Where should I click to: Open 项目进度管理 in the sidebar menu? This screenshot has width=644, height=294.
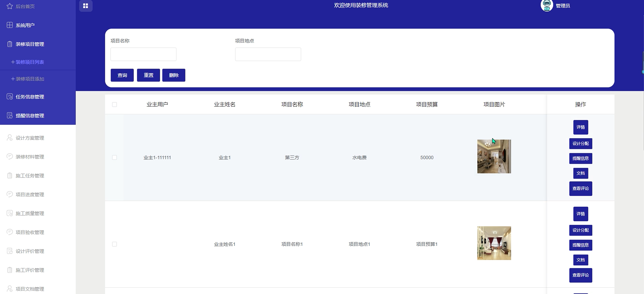click(30, 194)
